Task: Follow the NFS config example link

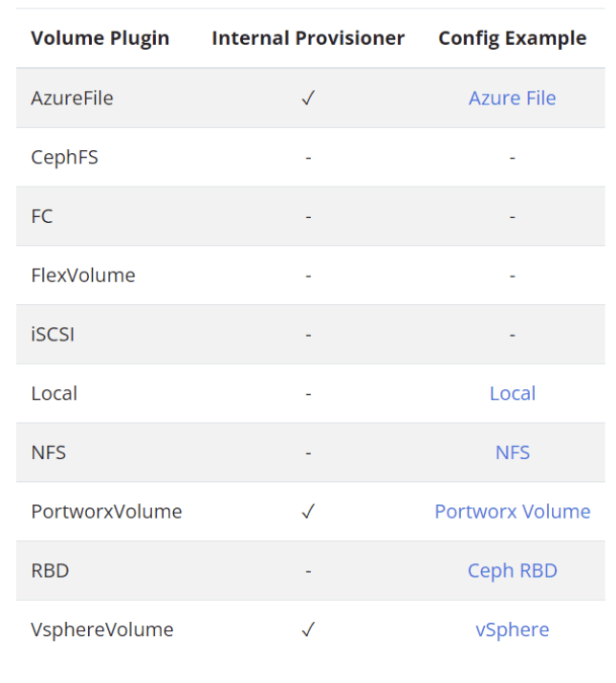Action: click(x=512, y=452)
